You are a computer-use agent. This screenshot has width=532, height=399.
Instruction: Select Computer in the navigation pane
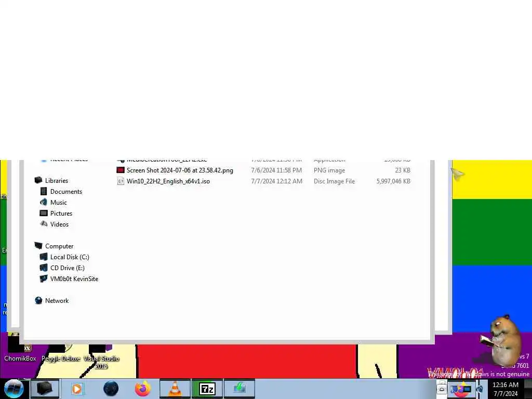(x=59, y=246)
